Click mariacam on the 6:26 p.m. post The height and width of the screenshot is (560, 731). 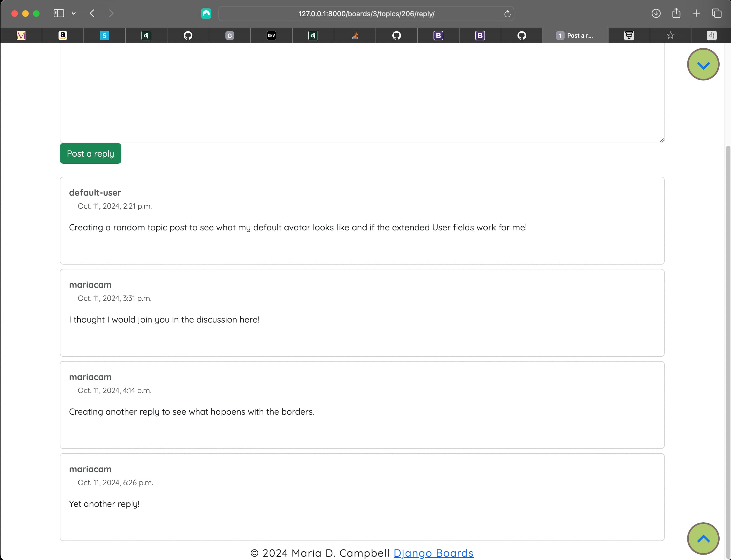pyautogui.click(x=90, y=469)
